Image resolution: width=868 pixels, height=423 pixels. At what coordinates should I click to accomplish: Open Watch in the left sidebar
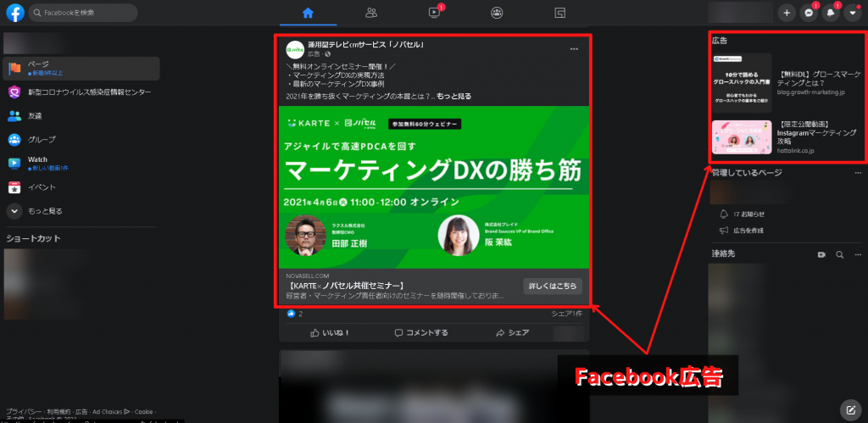tap(81, 164)
